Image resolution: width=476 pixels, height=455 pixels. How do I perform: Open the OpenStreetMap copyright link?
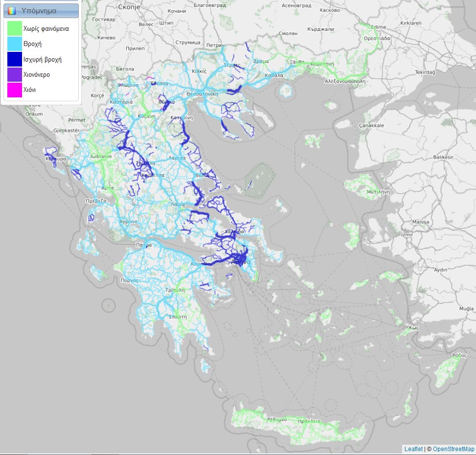(453, 449)
